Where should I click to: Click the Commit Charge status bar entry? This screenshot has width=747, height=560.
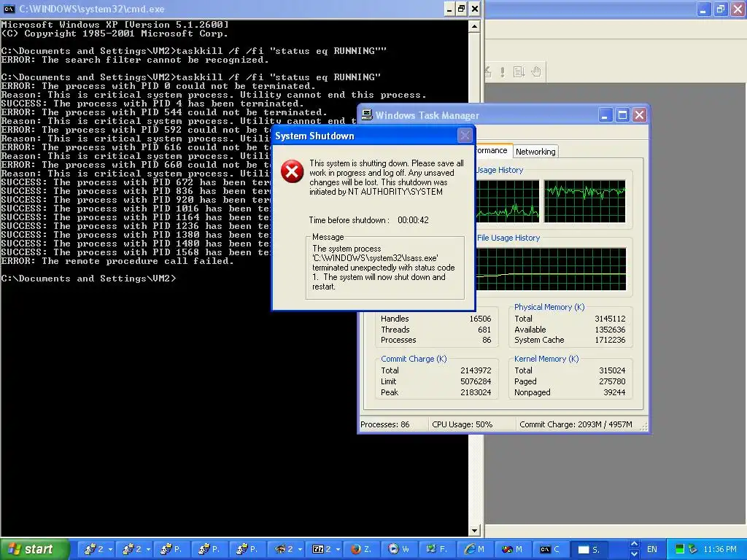576,424
